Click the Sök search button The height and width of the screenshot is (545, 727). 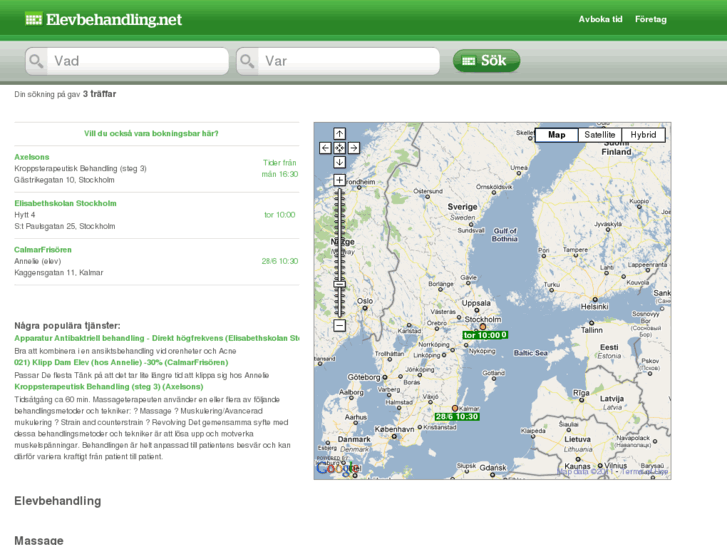[x=486, y=61]
